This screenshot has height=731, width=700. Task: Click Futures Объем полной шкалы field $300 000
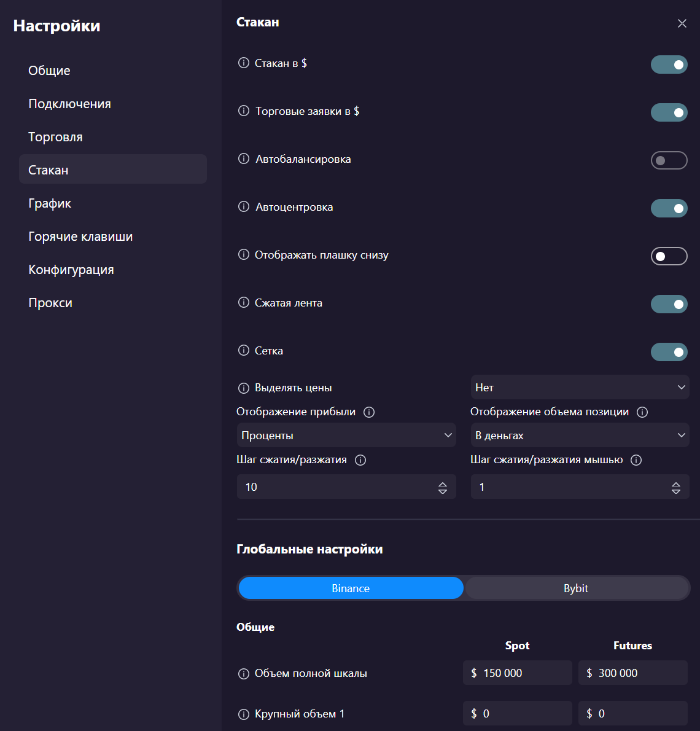[633, 673]
